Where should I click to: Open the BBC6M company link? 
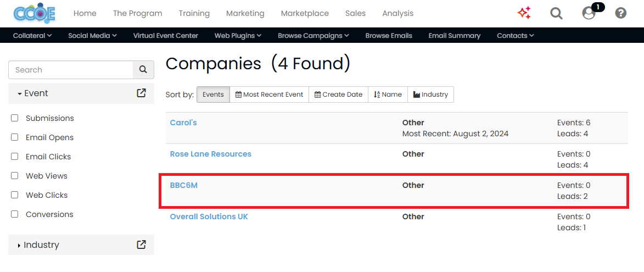point(183,185)
